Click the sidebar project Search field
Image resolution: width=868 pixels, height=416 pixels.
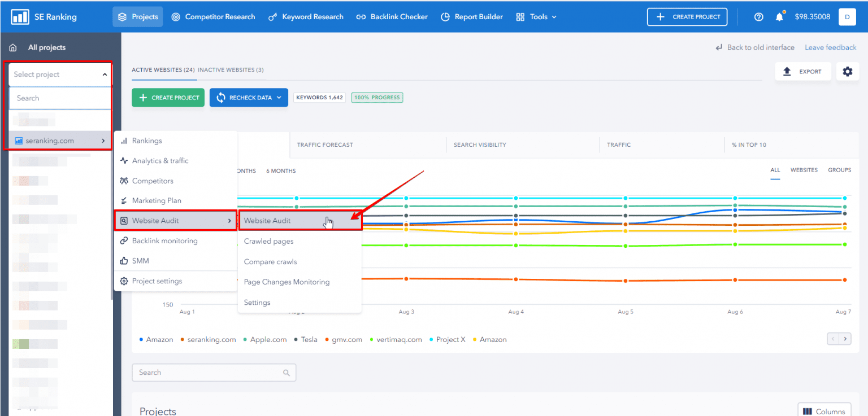[60, 98]
